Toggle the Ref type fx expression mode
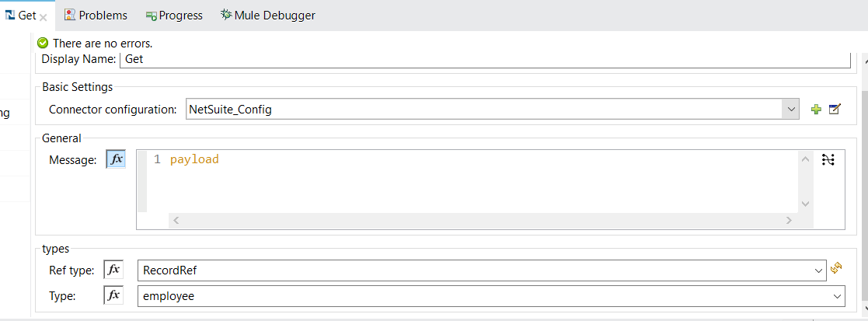The width and height of the screenshot is (868, 321). point(113,270)
